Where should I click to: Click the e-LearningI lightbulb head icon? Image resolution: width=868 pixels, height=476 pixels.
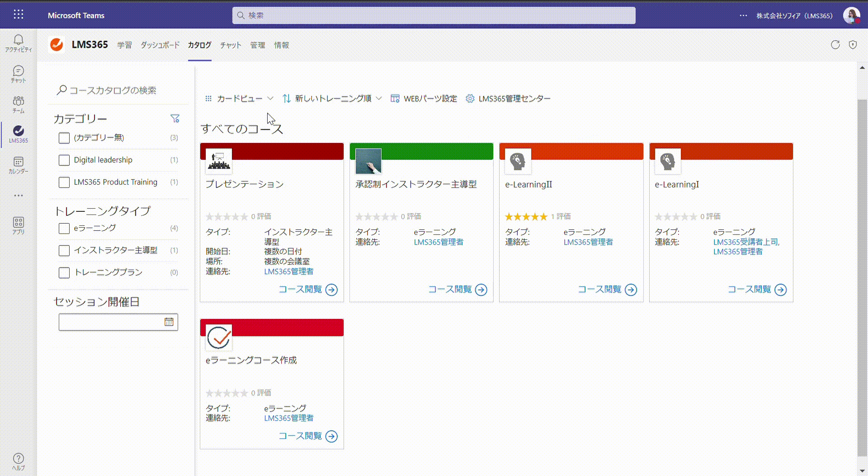668,161
